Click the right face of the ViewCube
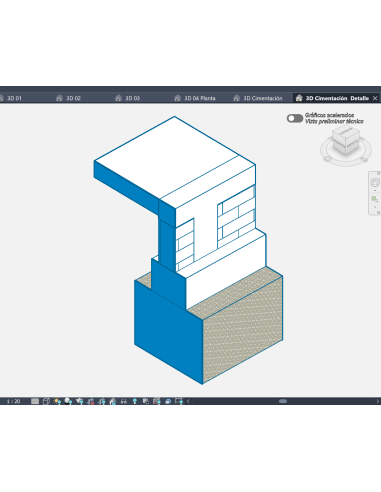The width and height of the screenshot is (381, 492). point(353,144)
